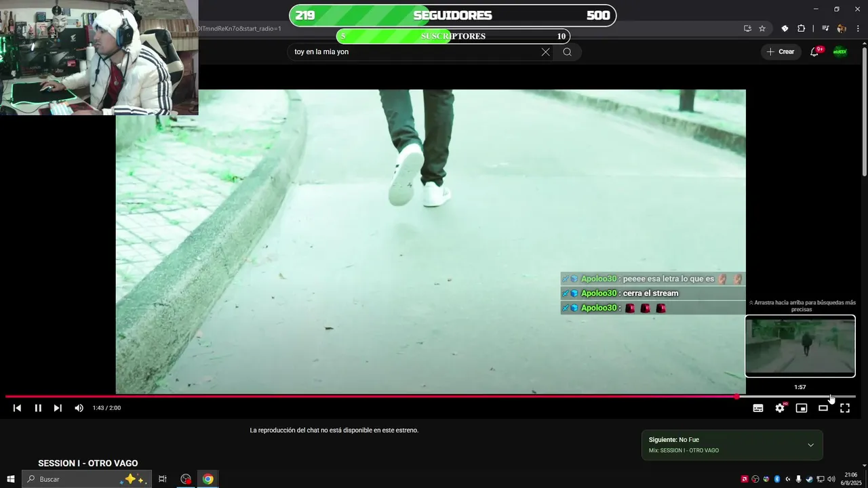The image size is (868, 488).
Task: Click the 'Mix: SESSION I - OTRO VAGO' label
Action: click(684, 451)
